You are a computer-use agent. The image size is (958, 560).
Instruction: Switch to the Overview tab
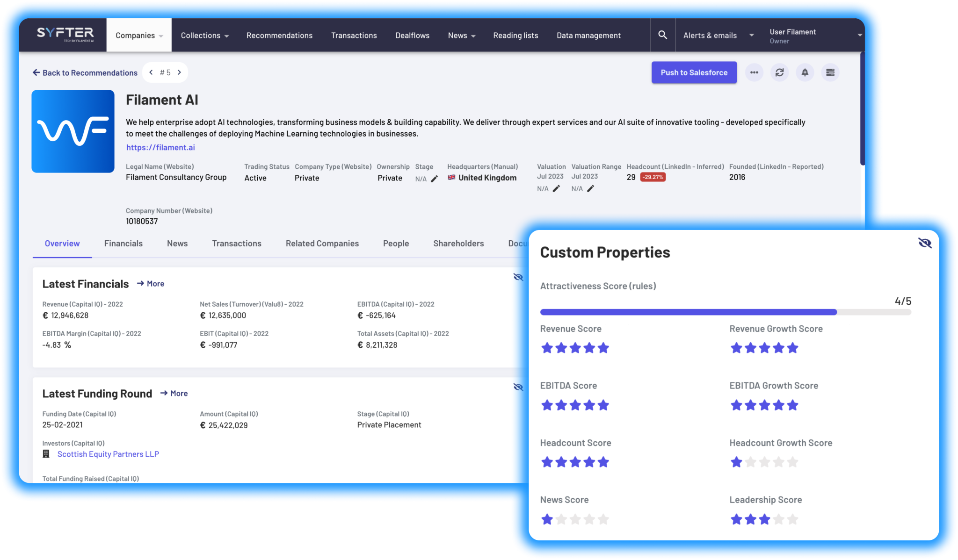pos(62,244)
